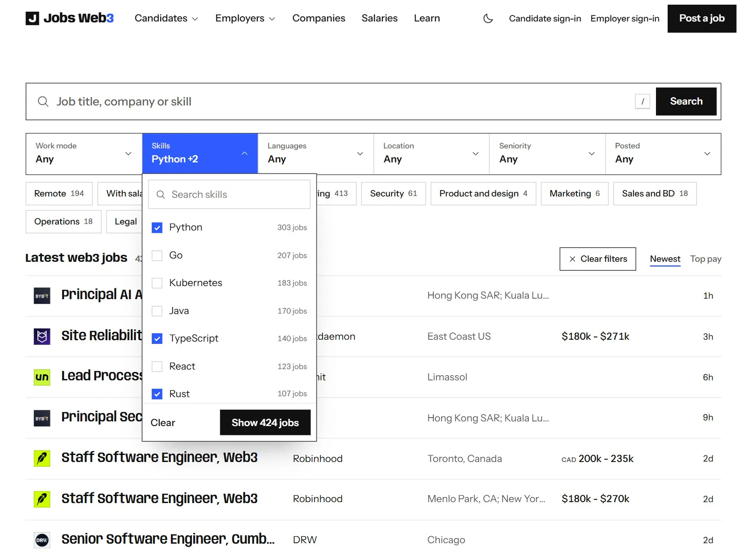The image size is (747, 560).
Task: Open the Salaries page
Action: pyautogui.click(x=380, y=18)
